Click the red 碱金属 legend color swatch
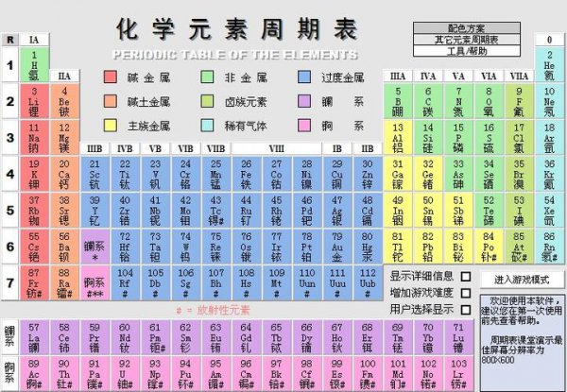The image size is (567, 392). (x=110, y=77)
